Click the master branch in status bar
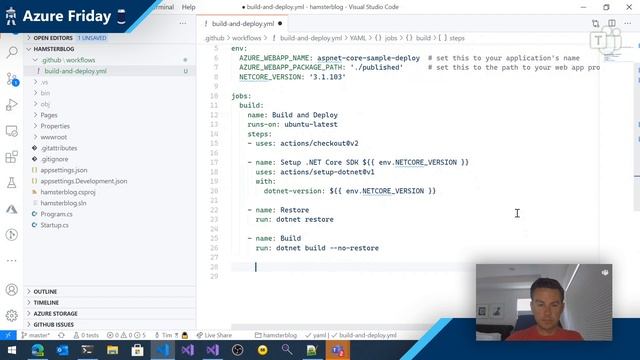Viewport: 640px width, 360px height. [36, 335]
